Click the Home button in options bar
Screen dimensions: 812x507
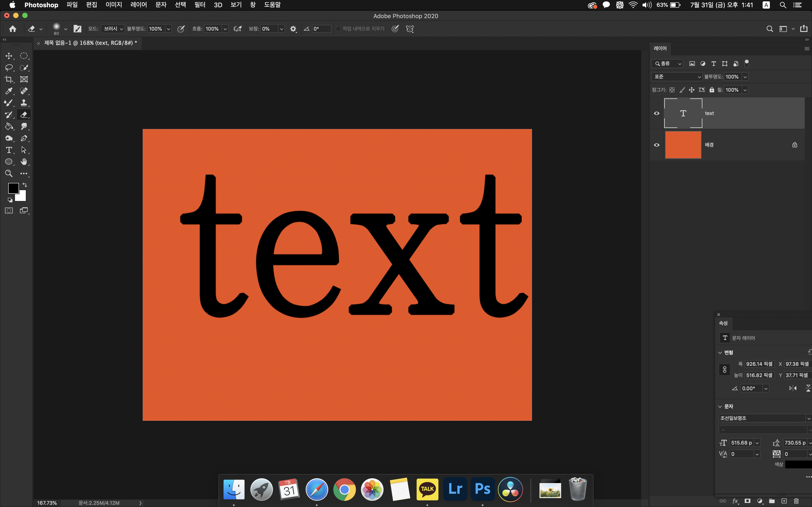click(13, 29)
